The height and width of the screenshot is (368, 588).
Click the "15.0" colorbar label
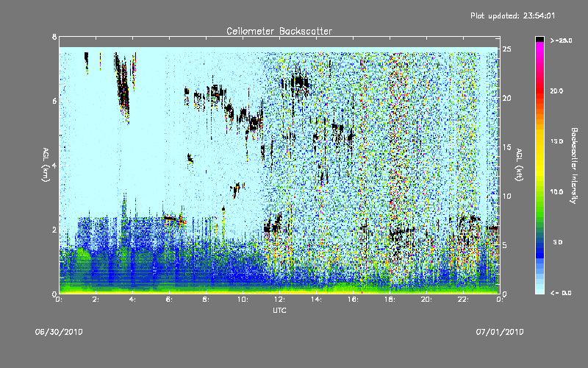tap(556, 141)
